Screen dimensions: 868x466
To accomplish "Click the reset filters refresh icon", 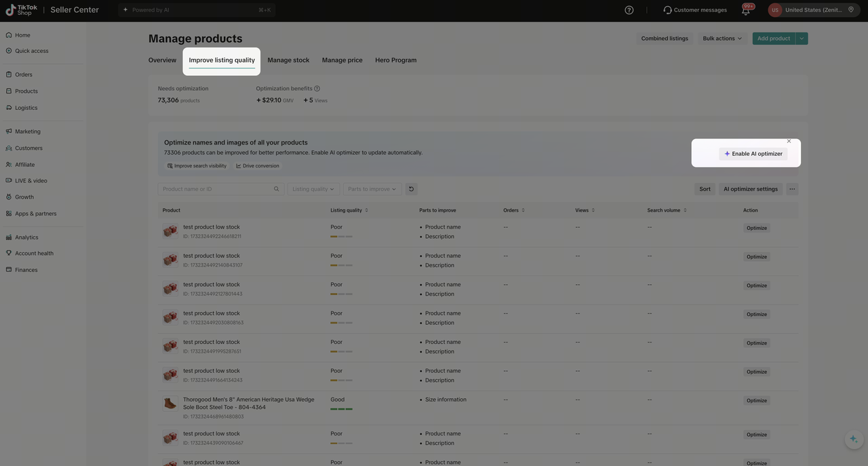I will pyautogui.click(x=411, y=189).
